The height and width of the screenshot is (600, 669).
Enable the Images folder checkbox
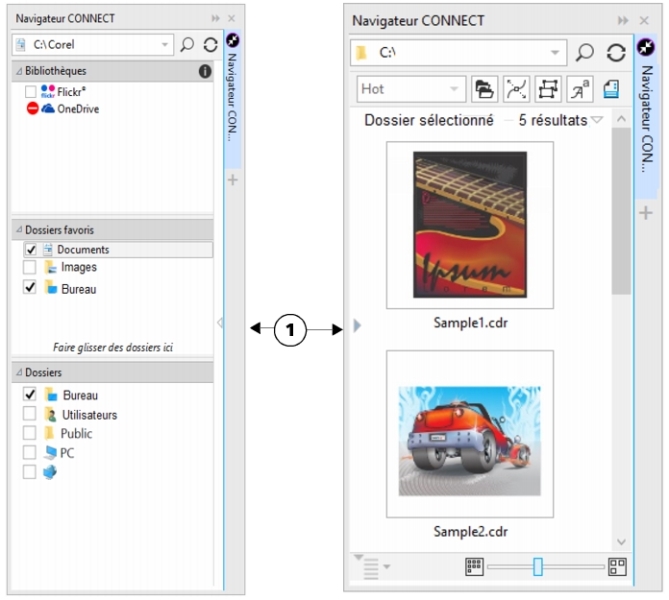coord(31,268)
